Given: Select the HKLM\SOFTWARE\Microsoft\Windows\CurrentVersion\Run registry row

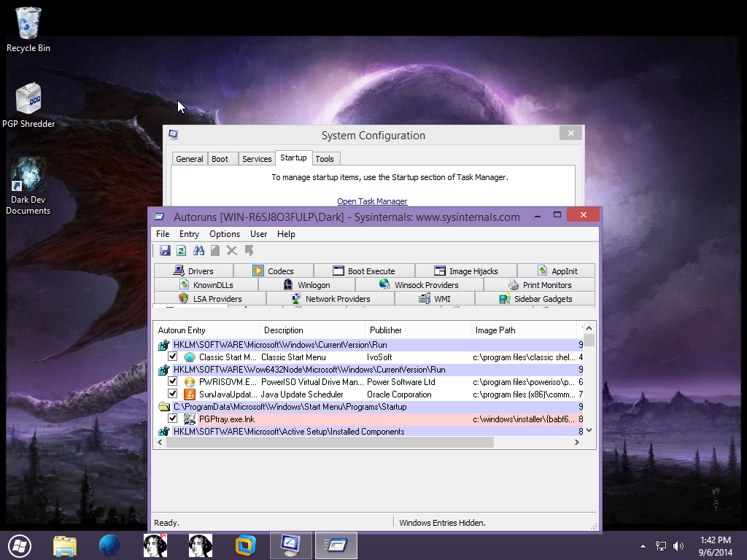Looking at the screenshot, I should 369,345.
